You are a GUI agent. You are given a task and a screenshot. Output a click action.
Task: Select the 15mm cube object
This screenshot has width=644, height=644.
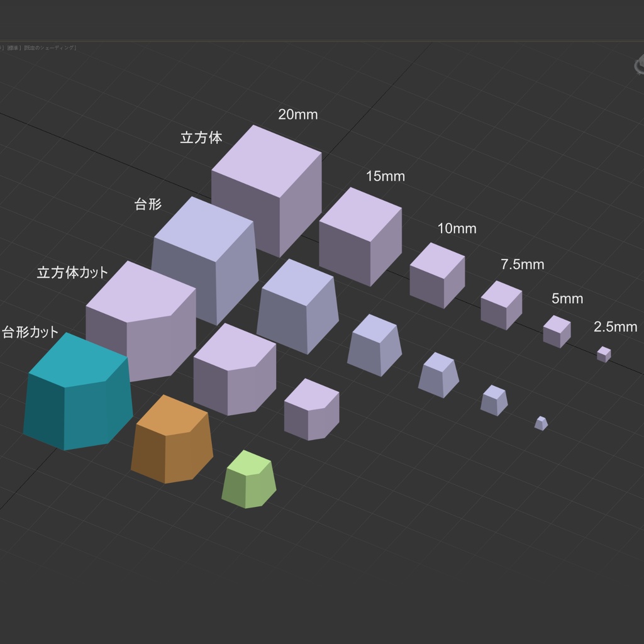coord(360,236)
